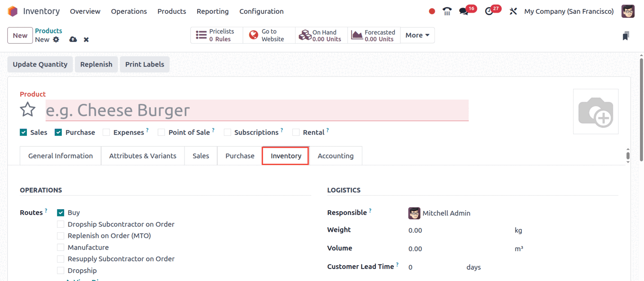Open the company switcher dropdown
Screen dimensions: 644x281
pyautogui.click(x=569, y=11)
